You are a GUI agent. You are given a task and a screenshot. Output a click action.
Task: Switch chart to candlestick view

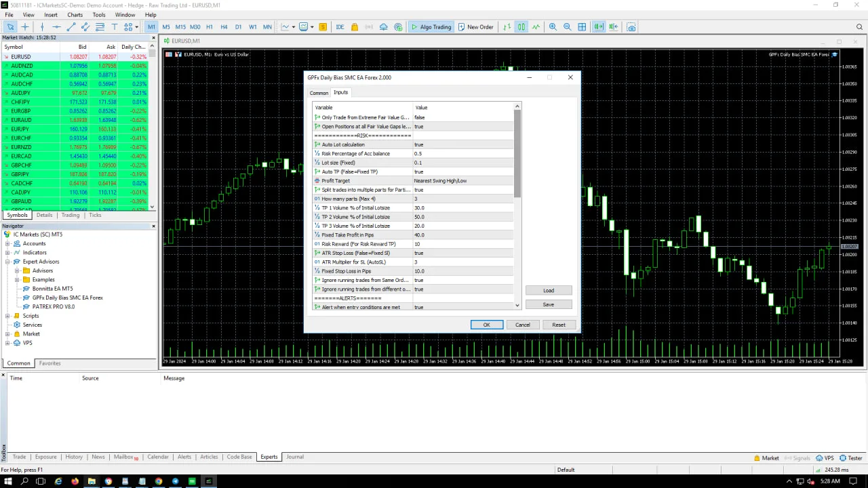[x=521, y=27]
